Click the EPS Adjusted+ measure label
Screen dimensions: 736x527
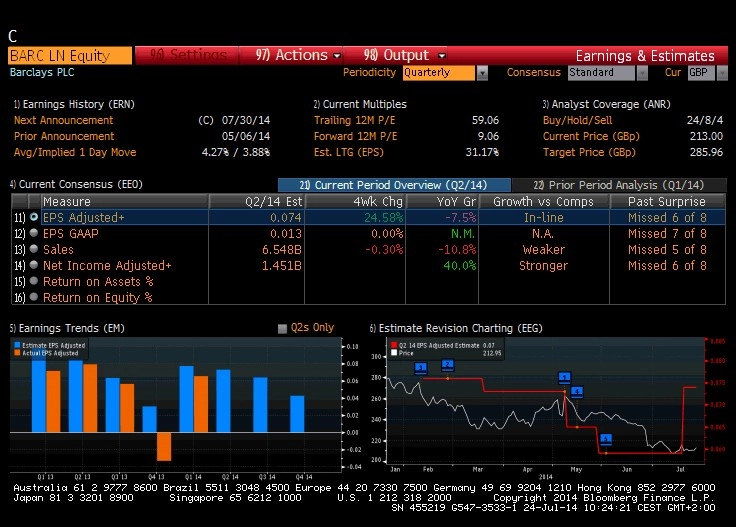tap(84, 217)
